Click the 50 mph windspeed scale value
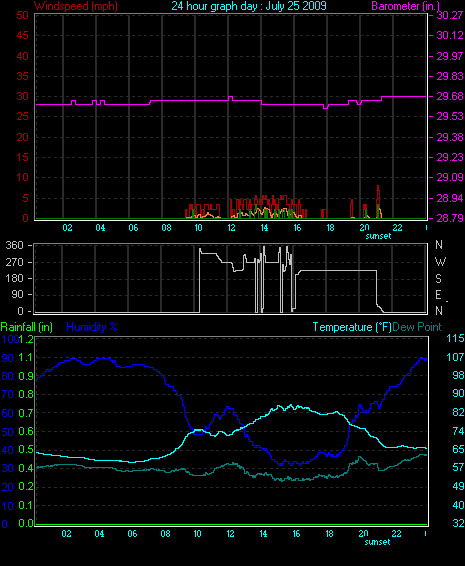The width and height of the screenshot is (465, 566). pos(22,15)
